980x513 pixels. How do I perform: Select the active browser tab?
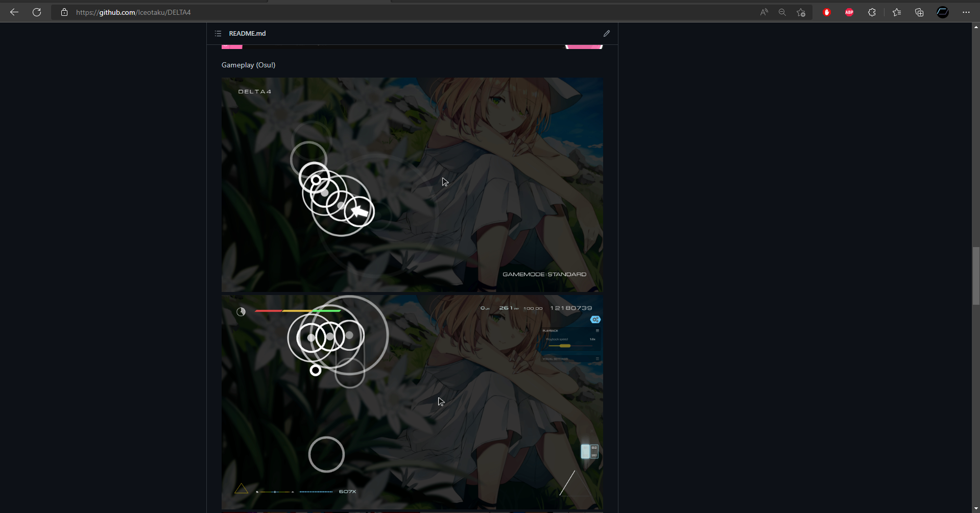click(x=329, y=2)
